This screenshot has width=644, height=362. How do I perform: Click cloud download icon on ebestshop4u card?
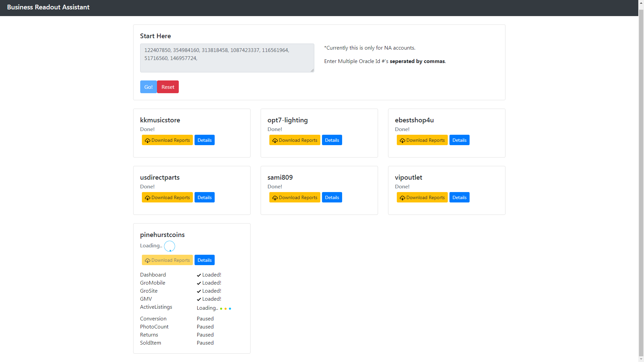402,140
